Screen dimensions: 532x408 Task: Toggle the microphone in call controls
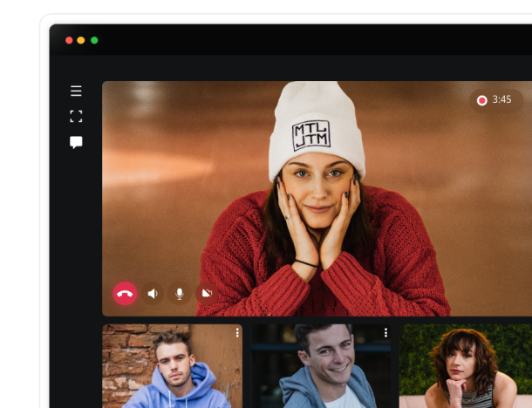click(180, 294)
